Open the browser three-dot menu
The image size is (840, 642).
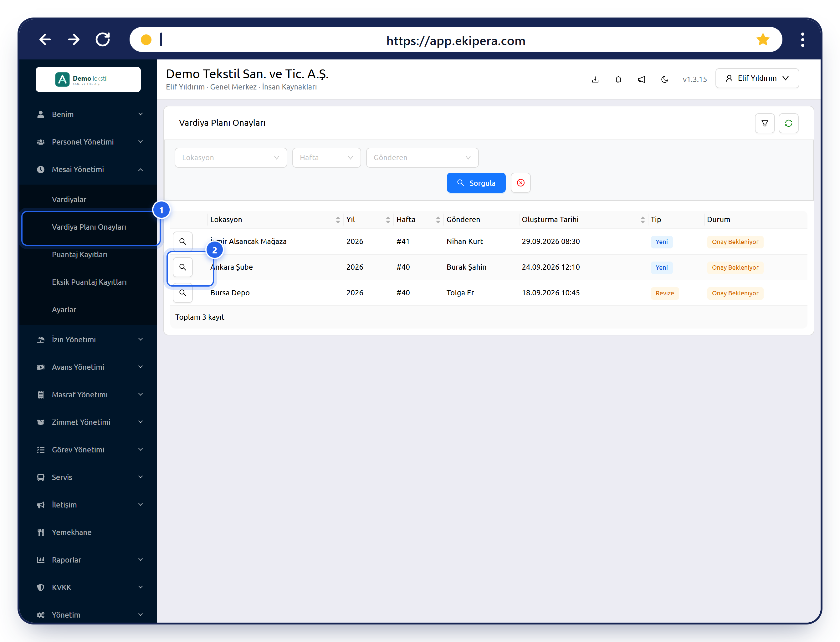tap(802, 39)
